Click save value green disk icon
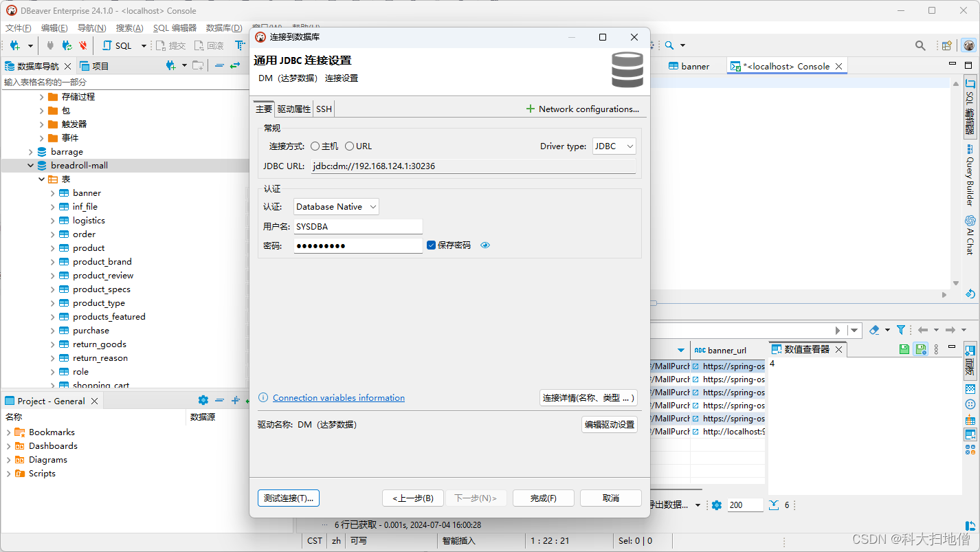 point(905,349)
